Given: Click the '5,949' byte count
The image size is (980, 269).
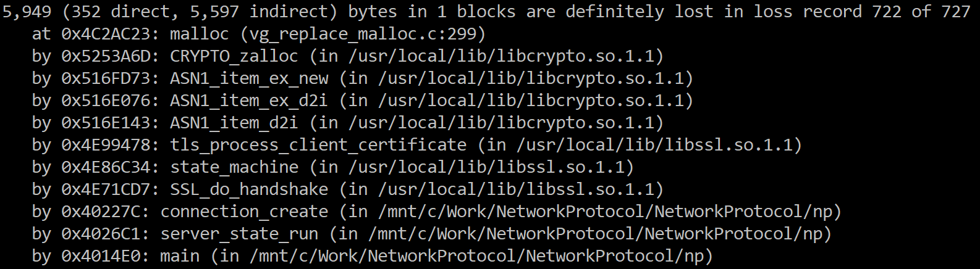Looking at the screenshot, I should [x=27, y=12].
